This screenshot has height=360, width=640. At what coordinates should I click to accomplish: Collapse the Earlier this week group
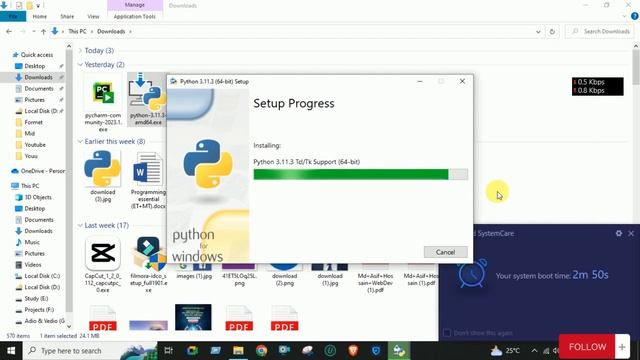coord(80,141)
